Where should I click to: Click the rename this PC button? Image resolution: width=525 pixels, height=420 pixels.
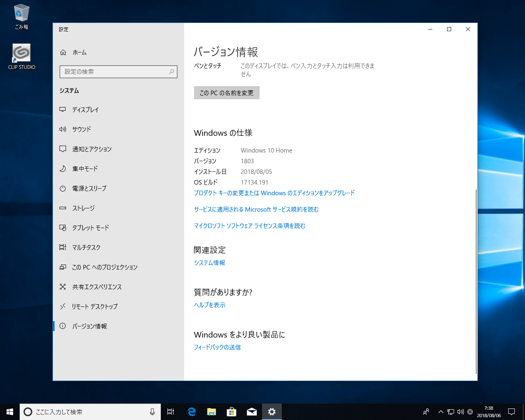pos(226,93)
